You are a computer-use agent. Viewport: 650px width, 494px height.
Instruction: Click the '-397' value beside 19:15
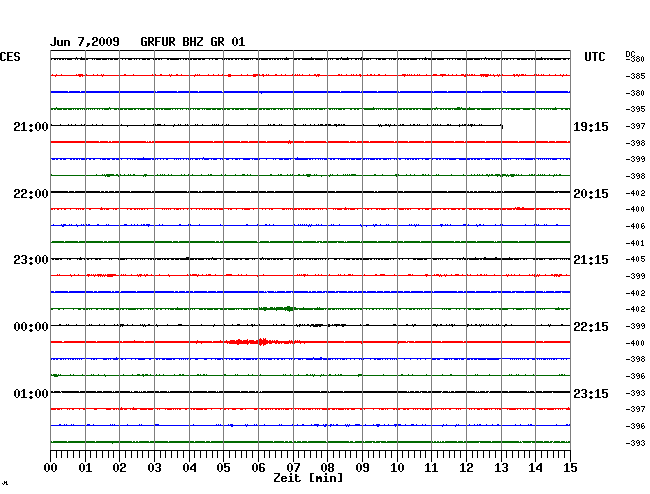point(635,126)
